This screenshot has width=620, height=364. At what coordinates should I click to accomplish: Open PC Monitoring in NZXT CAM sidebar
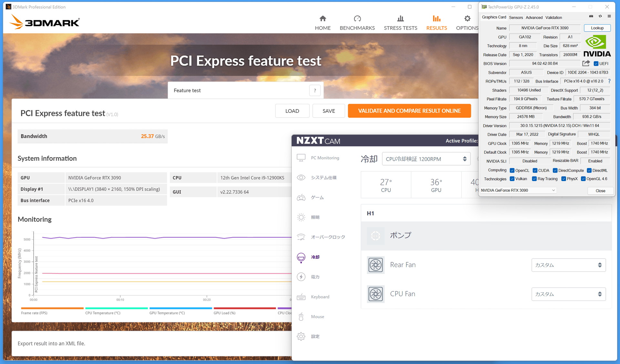tap(325, 158)
